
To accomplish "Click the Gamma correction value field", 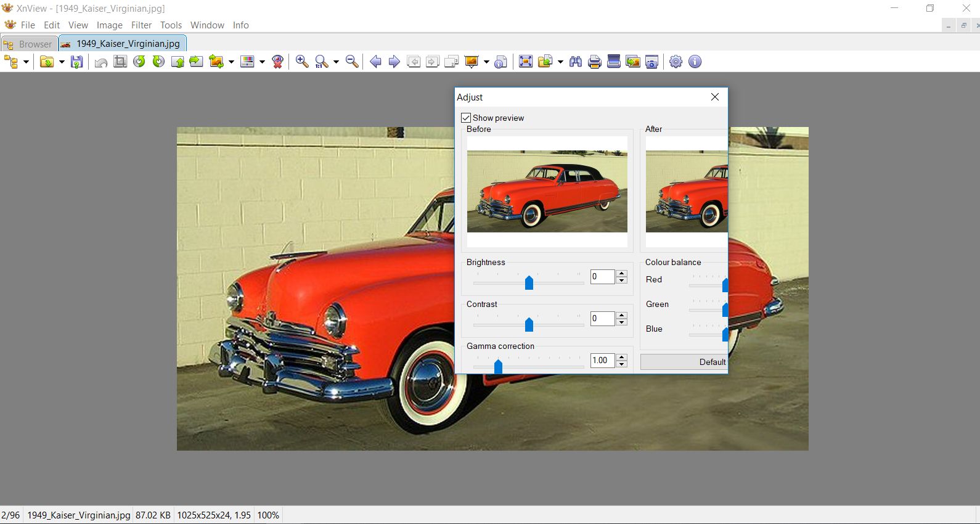I will 602,361.
